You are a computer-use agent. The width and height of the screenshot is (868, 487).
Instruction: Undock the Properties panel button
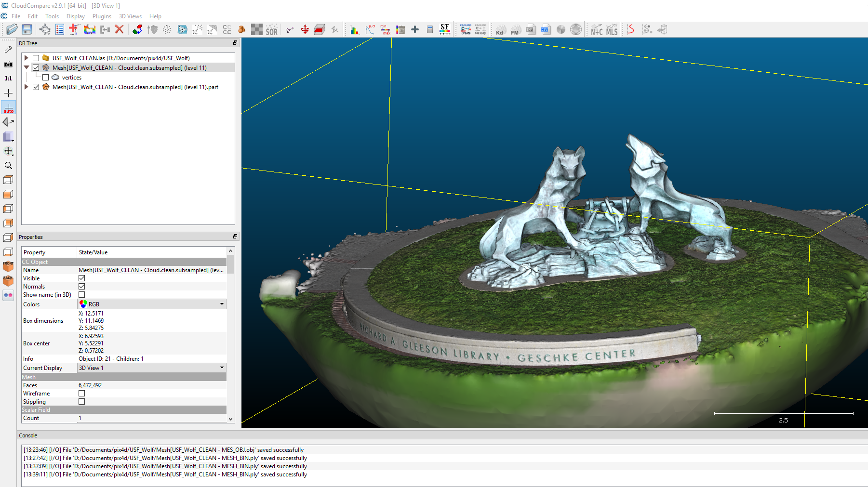pos(235,237)
